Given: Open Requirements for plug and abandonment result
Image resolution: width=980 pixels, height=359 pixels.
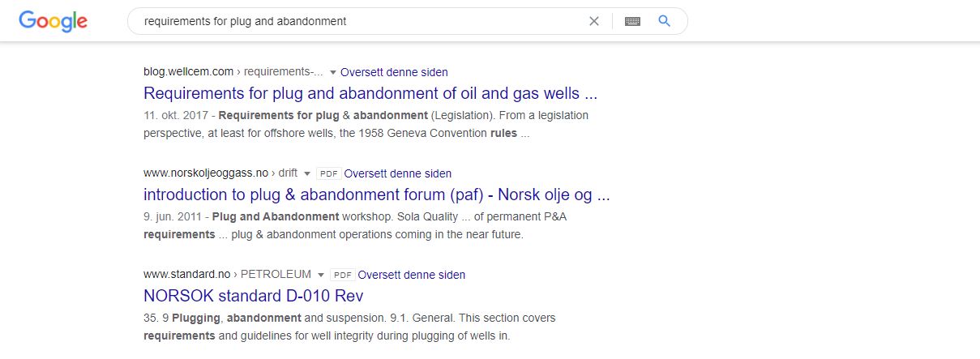Looking at the screenshot, I should [370, 93].
